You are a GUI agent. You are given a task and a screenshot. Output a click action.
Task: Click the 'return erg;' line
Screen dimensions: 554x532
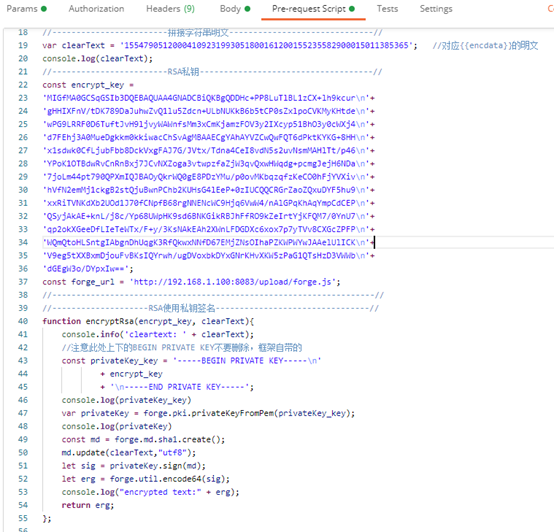(x=88, y=505)
